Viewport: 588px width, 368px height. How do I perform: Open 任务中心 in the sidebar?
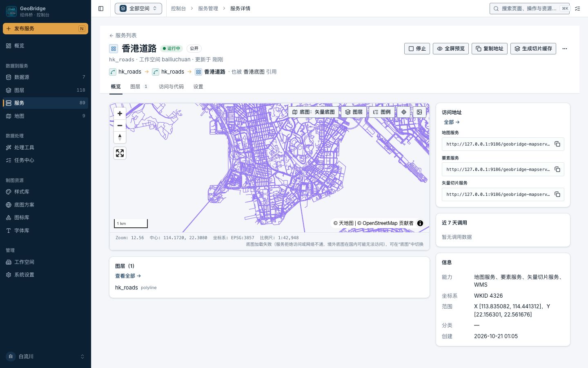click(45, 160)
